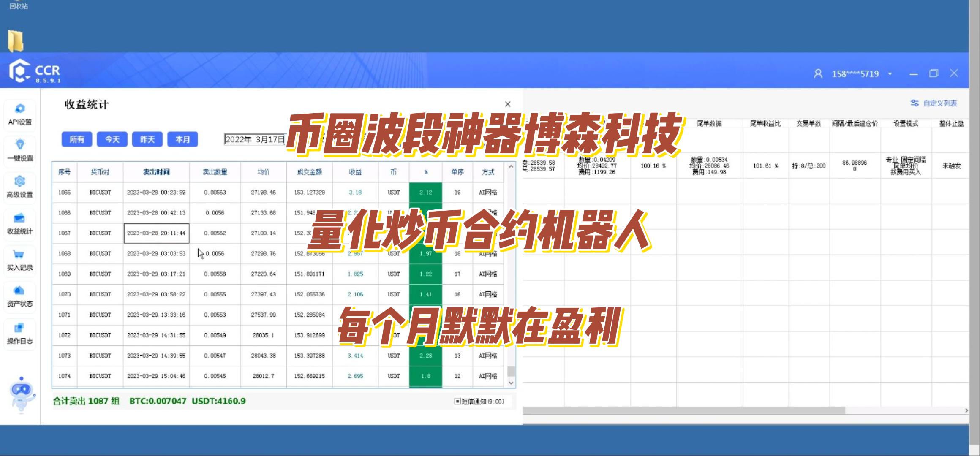Open 自定义列表 link
Screen dimensions: 980x456
pos(940,103)
